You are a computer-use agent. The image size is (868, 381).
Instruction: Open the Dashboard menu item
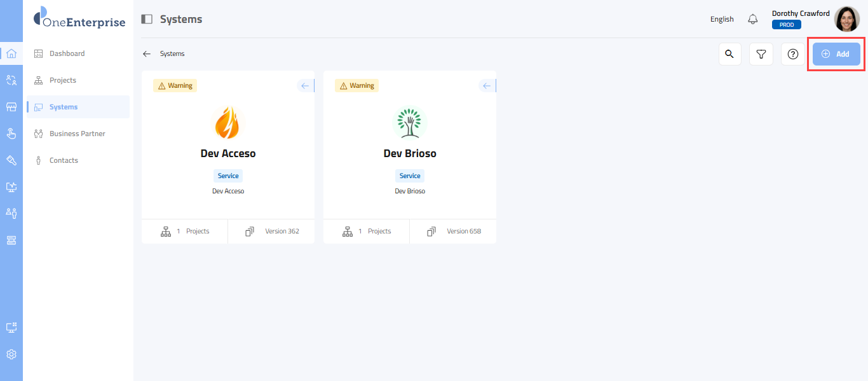coord(67,53)
